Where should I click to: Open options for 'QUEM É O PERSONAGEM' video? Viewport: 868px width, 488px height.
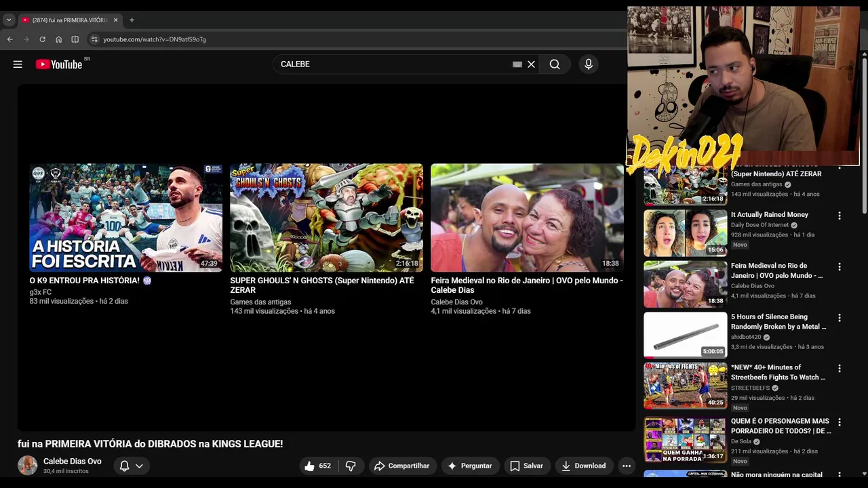pyautogui.click(x=840, y=422)
